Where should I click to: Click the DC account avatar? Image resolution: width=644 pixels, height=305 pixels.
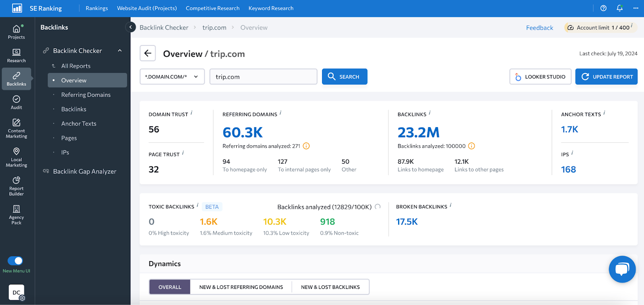pyautogui.click(x=17, y=293)
